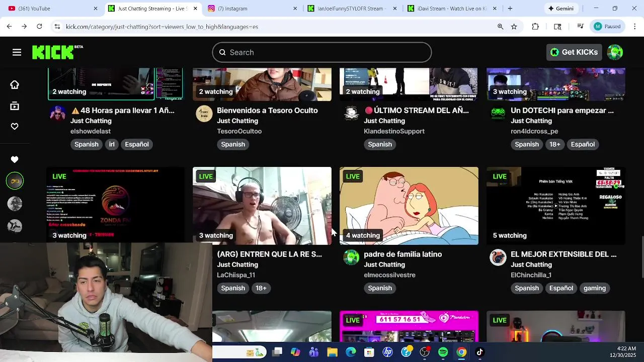The width and height of the screenshot is (644, 362).
Task: Visit the elshowdelast channel
Action: pos(91,131)
